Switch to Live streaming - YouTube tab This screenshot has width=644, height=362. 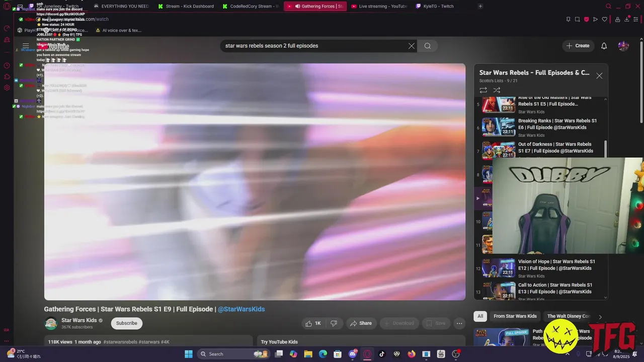[379, 6]
